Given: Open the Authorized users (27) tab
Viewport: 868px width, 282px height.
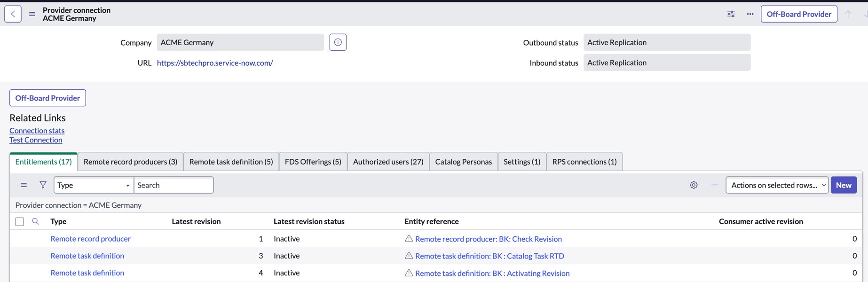Looking at the screenshot, I should [x=388, y=162].
